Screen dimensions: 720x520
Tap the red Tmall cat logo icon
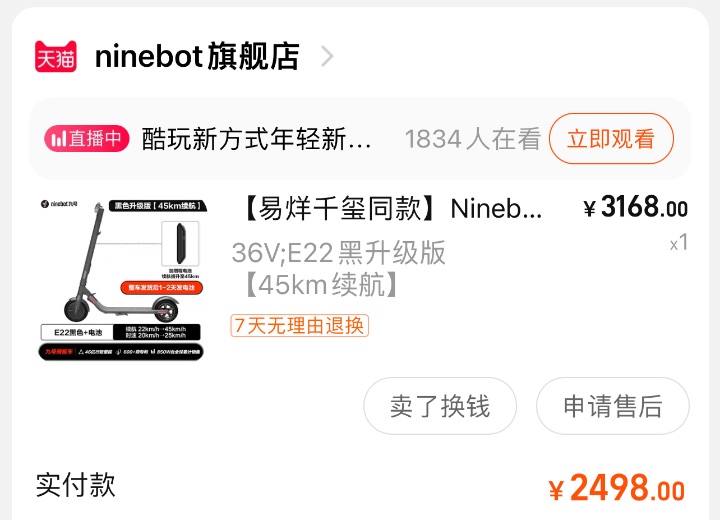(56, 57)
